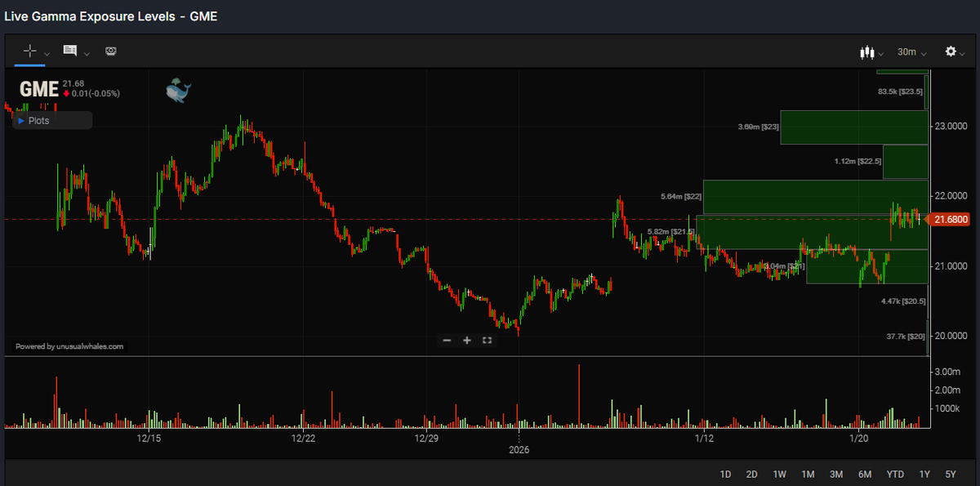Viewport: 980px width, 486px height.
Task: Click the green $22.5 gamma exposure bar
Action: pyautogui.click(x=906, y=162)
